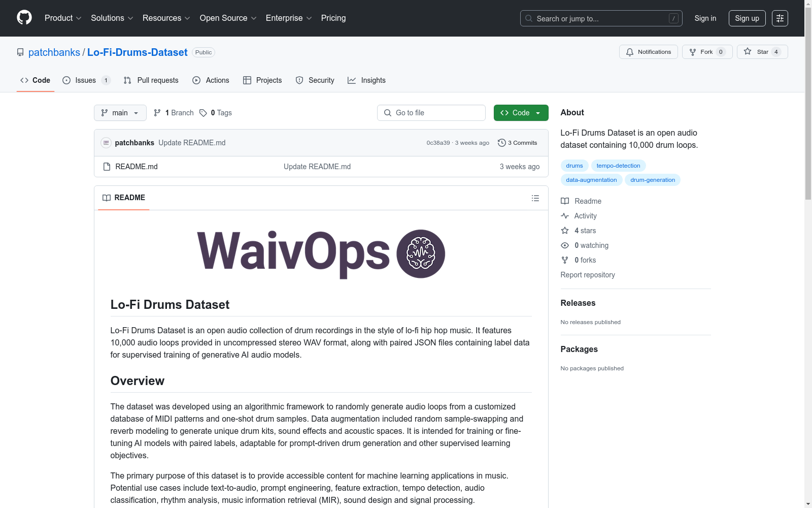Expand the Product menu
Viewport: 812px width, 508px height.
pyautogui.click(x=63, y=18)
